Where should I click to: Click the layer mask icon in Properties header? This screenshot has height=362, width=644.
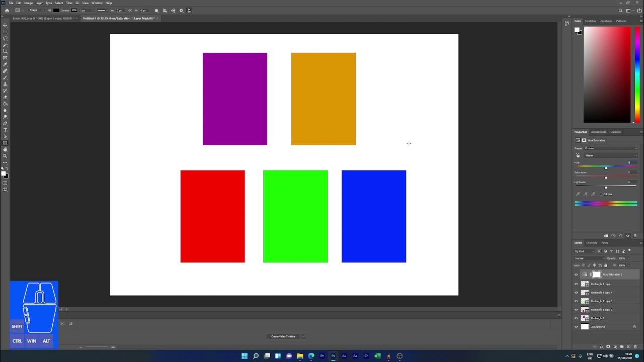tap(584, 140)
